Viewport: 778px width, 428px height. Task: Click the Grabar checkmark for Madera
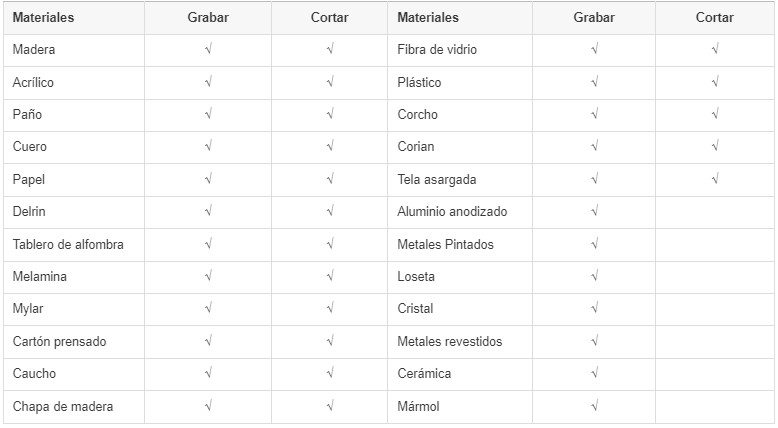click(x=208, y=49)
